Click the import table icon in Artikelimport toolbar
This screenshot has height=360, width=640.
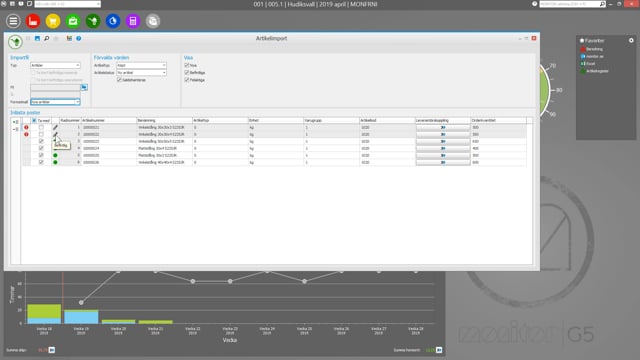click(x=69, y=38)
